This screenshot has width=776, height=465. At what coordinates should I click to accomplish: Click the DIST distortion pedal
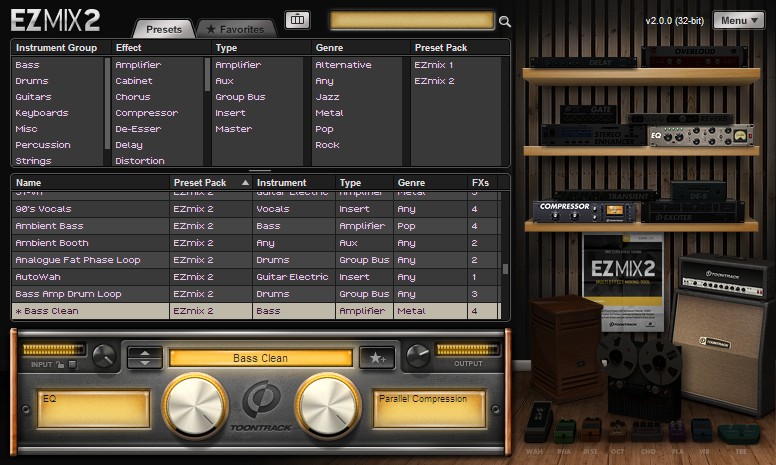[590, 430]
